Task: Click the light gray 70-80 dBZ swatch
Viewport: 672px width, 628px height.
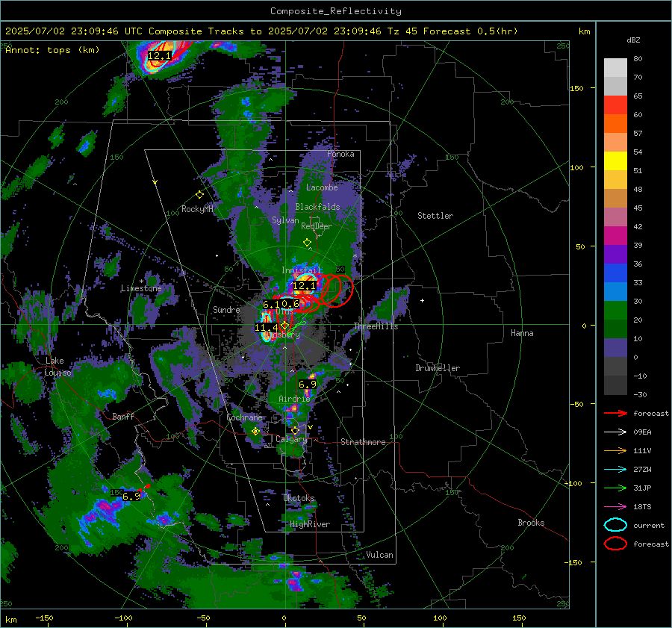Action: click(615, 68)
